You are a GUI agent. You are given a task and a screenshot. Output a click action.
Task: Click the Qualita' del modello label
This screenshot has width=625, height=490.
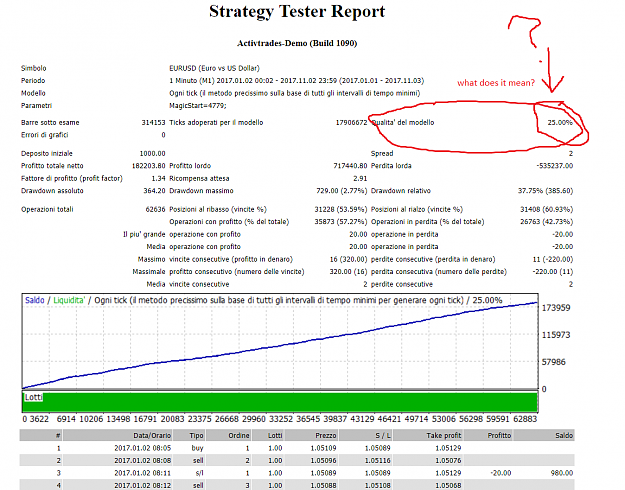[403, 122]
